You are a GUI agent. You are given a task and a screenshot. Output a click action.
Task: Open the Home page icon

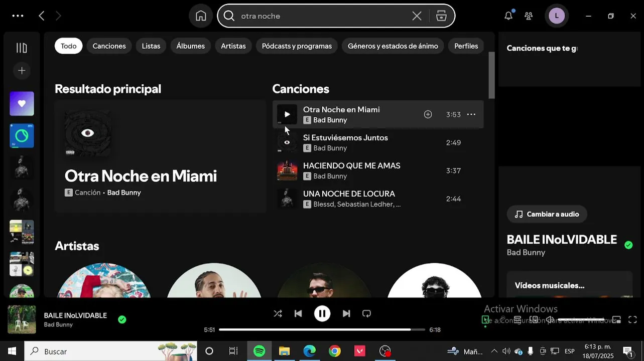click(201, 16)
